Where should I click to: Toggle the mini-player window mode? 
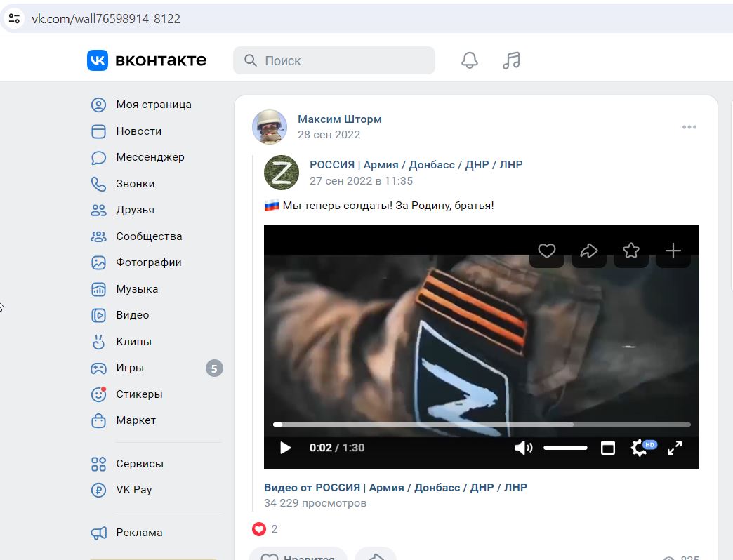click(x=608, y=448)
